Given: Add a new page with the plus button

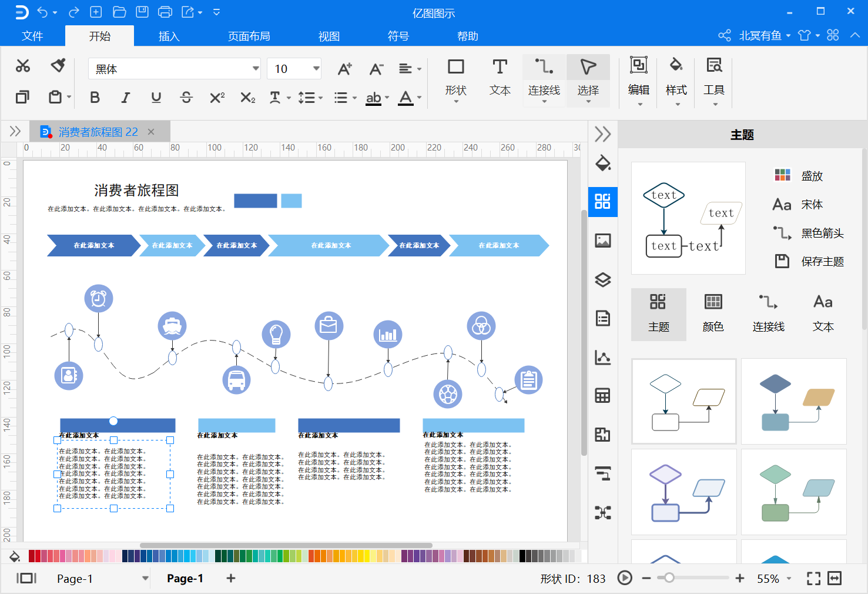Looking at the screenshot, I should (x=231, y=578).
